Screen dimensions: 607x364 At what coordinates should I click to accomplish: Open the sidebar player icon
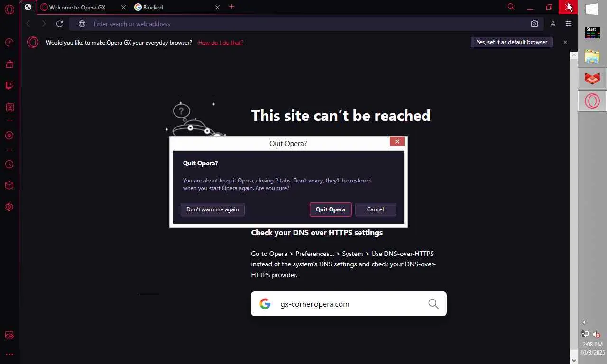(9, 136)
